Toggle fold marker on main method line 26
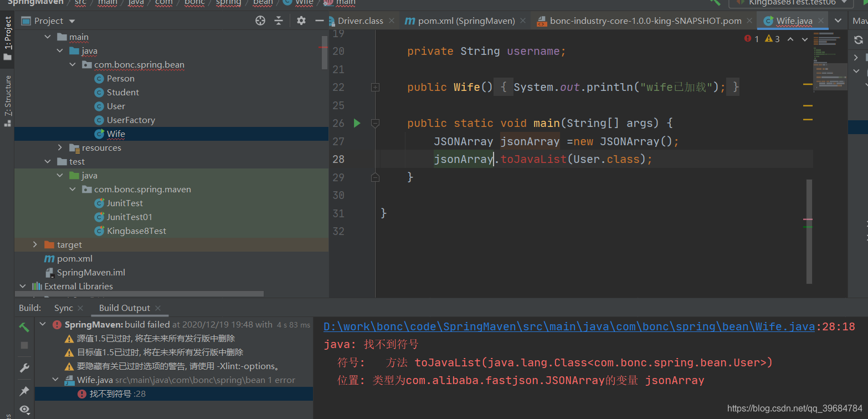The image size is (868, 419). click(x=375, y=123)
